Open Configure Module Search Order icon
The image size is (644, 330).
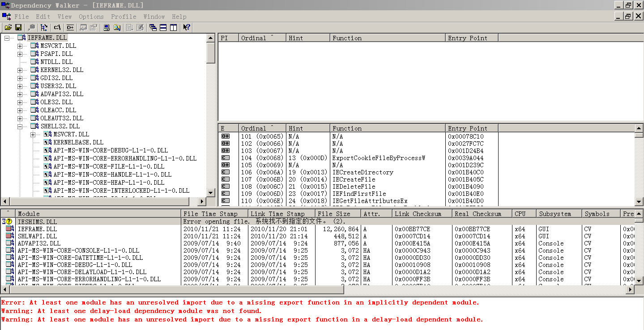tap(117, 27)
